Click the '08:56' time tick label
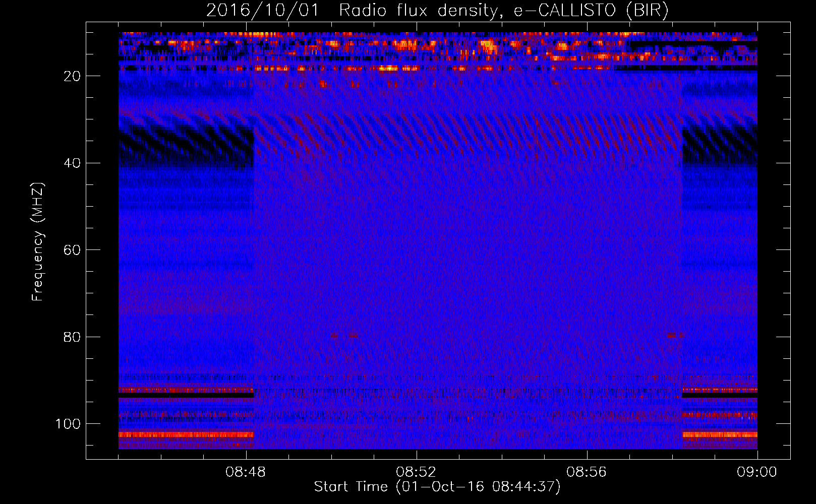The image size is (816, 504). point(587,472)
